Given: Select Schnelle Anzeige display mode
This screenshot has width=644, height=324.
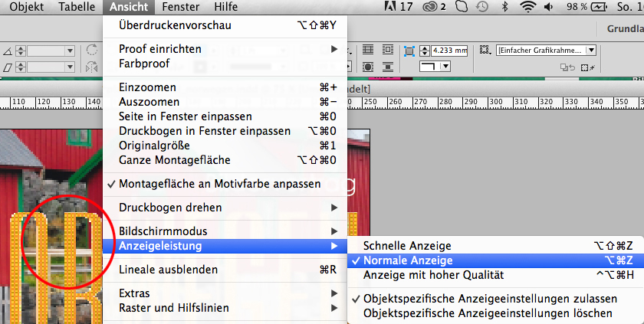Looking at the screenshot, I should tap(407, 246).
